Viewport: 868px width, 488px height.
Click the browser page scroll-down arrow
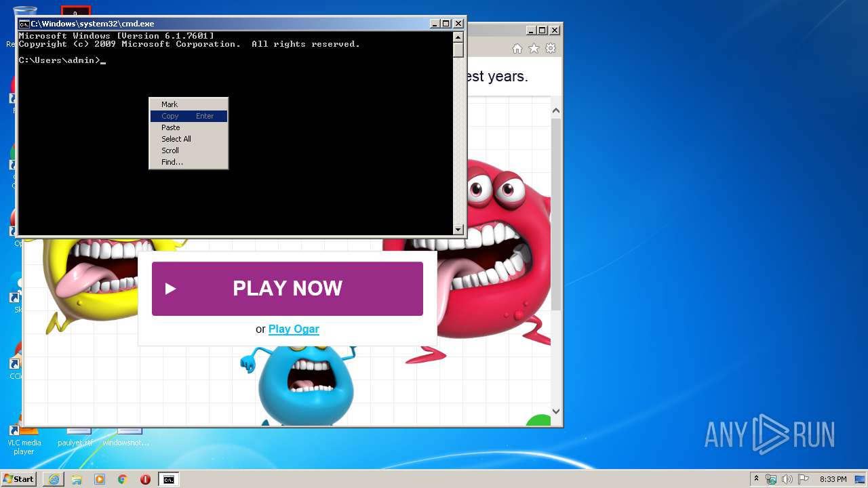[x=556, y=411]
